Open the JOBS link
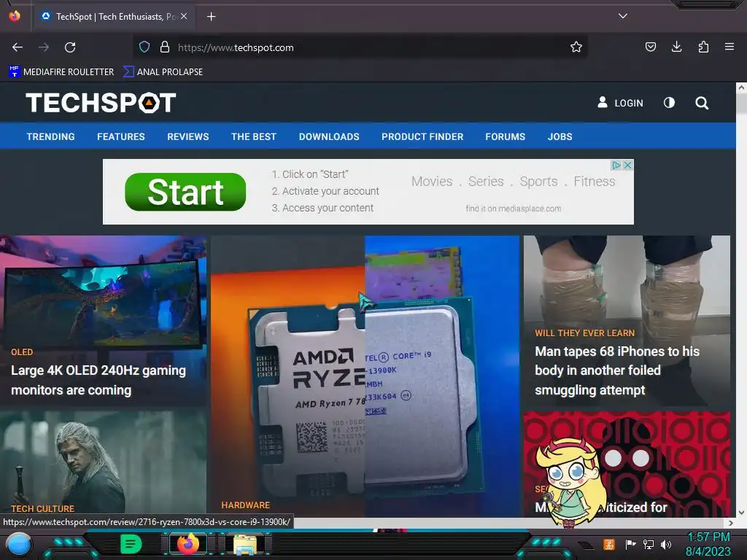The image size is (747, 560). pos(560,136)
